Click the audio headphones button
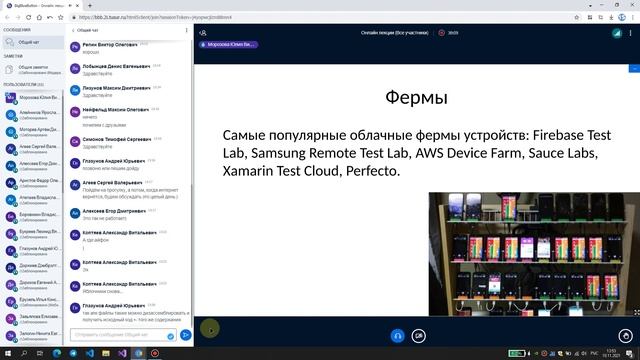This screenshot has width=640, height=360. coord(398,336)
